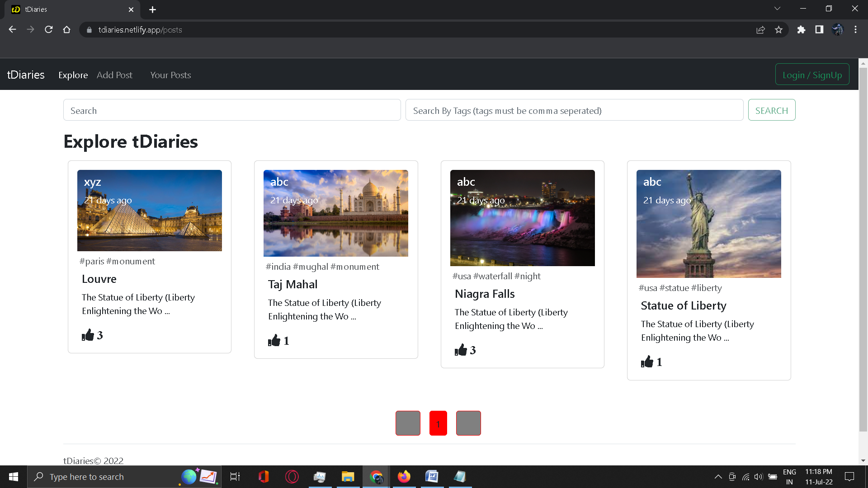Open Firefox from the taskbar
The image size is (868, 488).
tap(404, 477)
